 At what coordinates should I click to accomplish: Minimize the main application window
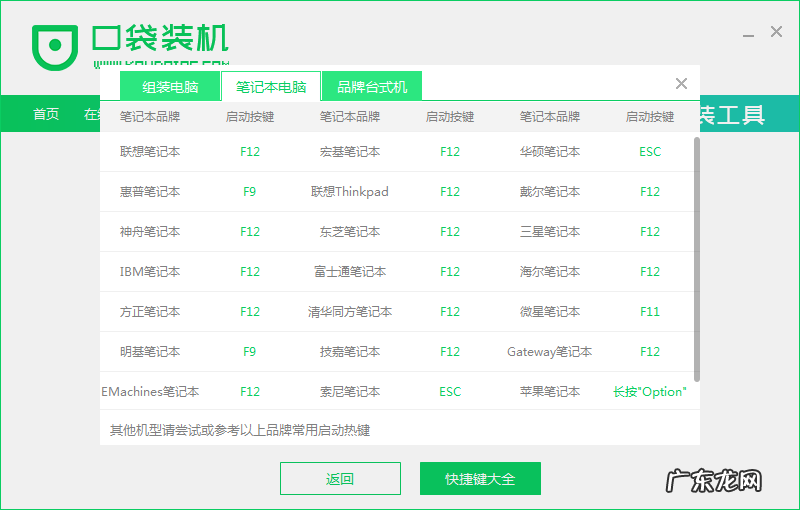click(748, 36)
